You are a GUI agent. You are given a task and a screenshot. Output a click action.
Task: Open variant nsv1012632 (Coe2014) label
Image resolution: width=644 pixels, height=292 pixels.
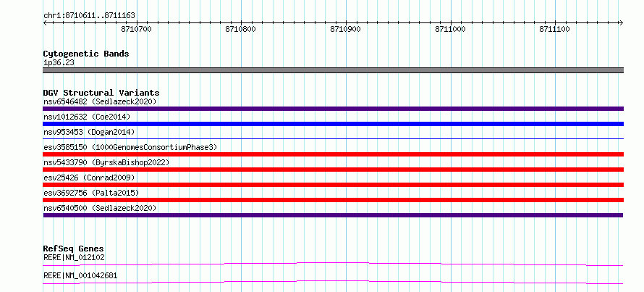(x=87, y=117)
